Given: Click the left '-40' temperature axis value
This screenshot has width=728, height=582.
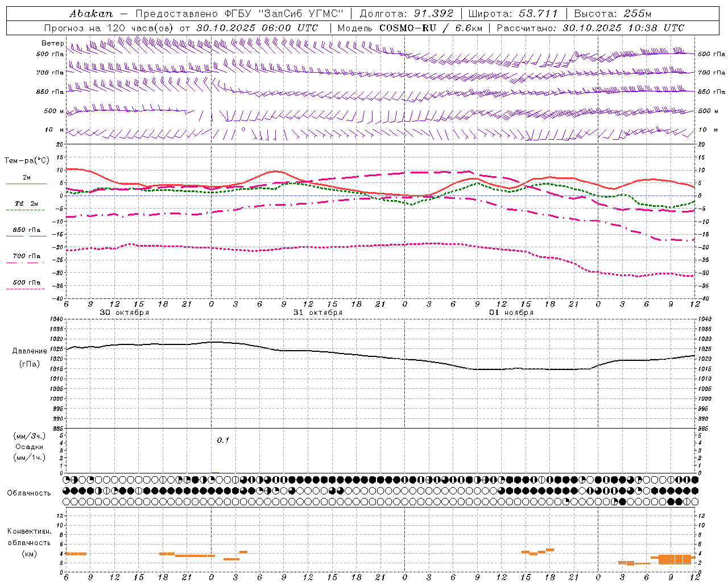Looking at the screenshot, I should (57, 298).
